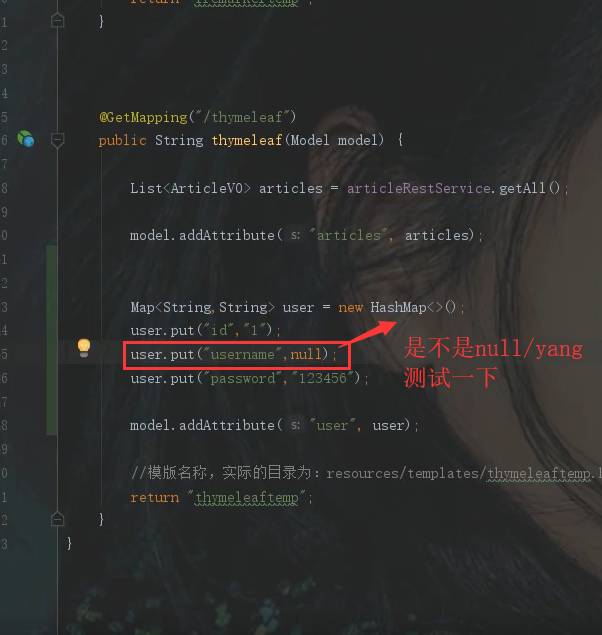The width and height of the screenshot is (602, 635).
Task: Click the "thymeleaftemp" return string
Action: point(247,498)
